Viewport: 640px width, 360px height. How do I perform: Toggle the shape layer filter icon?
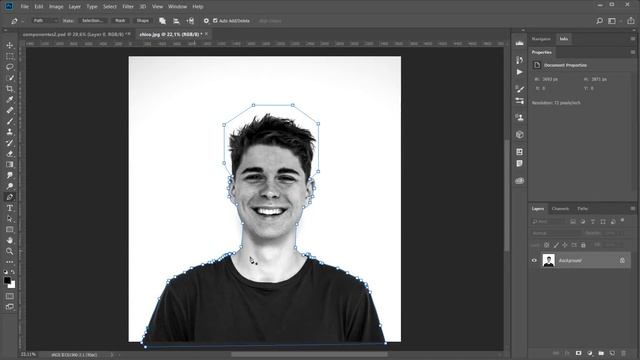[603, 222]
